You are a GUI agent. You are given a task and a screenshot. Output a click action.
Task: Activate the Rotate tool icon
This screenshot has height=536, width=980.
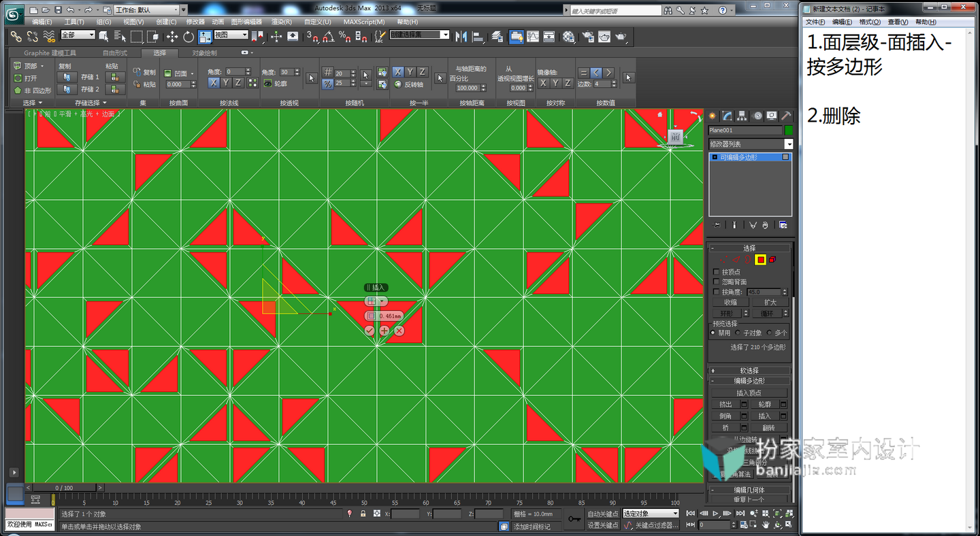pos(188,37)
